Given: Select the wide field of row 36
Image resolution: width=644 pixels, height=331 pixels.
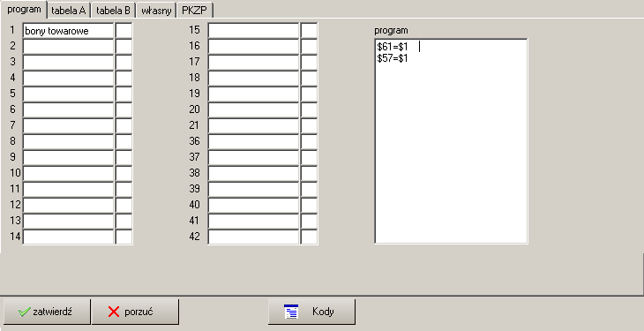Looking at the screenshot, I should 253,142.
